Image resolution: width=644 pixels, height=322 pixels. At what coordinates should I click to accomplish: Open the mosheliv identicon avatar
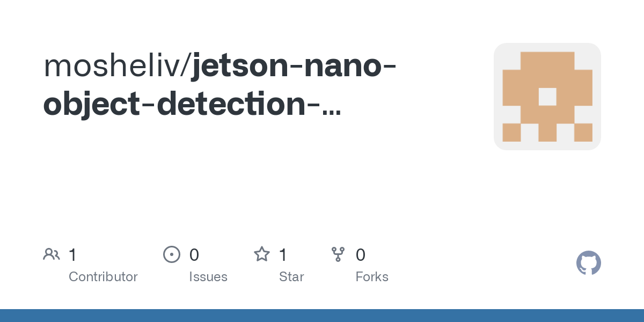tap(547, 97)
